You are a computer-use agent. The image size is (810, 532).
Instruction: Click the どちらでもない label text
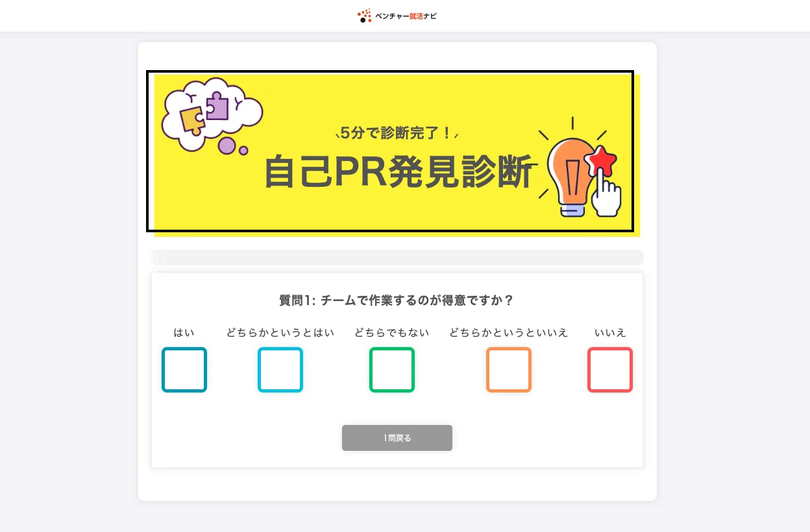pos(392,333)
